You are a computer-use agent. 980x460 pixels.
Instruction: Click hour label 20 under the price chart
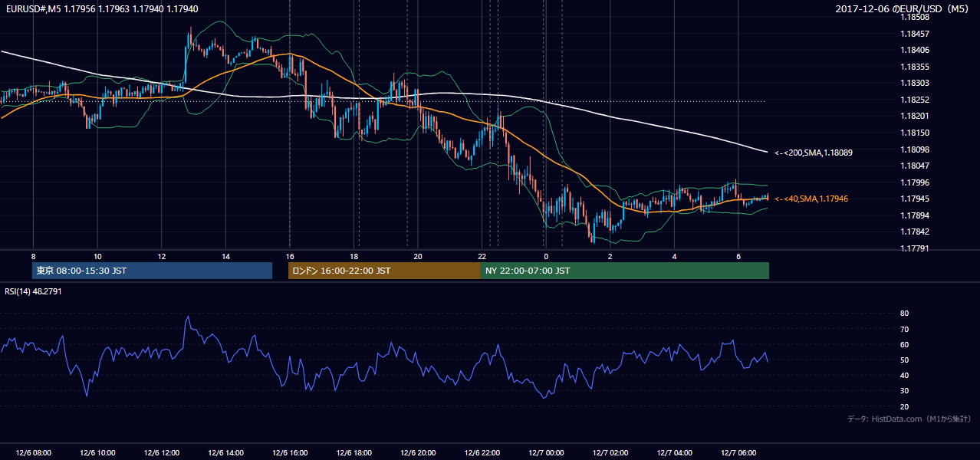click(418, 256)
